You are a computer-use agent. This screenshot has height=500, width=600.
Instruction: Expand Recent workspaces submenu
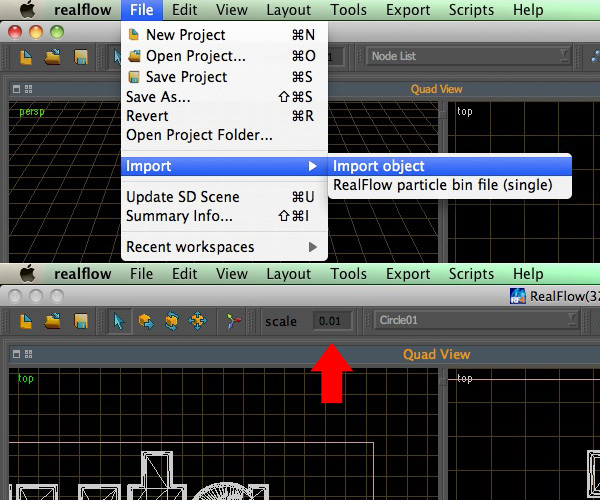pyautogui.click(x=312, y=247)
